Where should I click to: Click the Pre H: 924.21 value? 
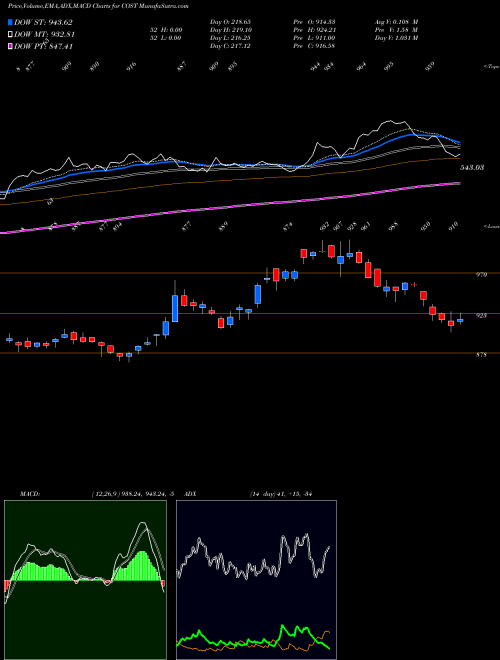(314, 30)
